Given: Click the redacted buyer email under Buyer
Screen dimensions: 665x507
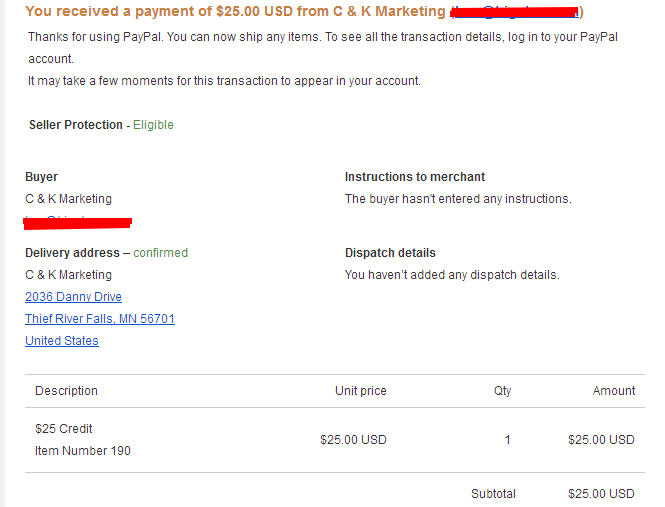Looking at the screenshot, I should click(x=78, y=222).
